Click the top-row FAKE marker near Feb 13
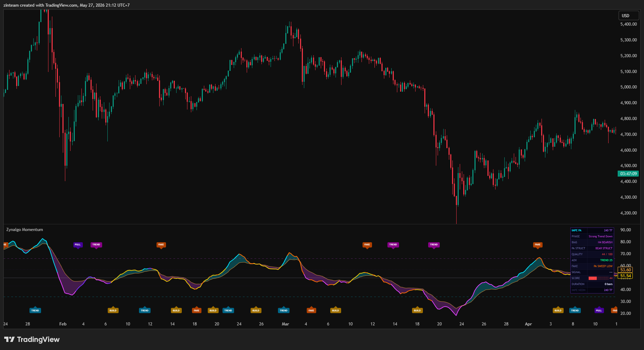Screen dimensions: 644x350 coord(161,245)
